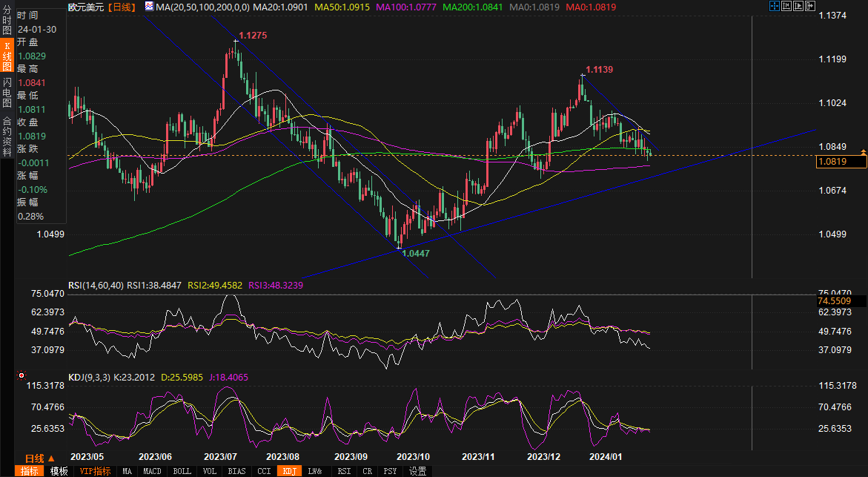This screenshot has width=868, height=477.
Task: Click the 1.1139 high price marker
Action: (599, 70)
